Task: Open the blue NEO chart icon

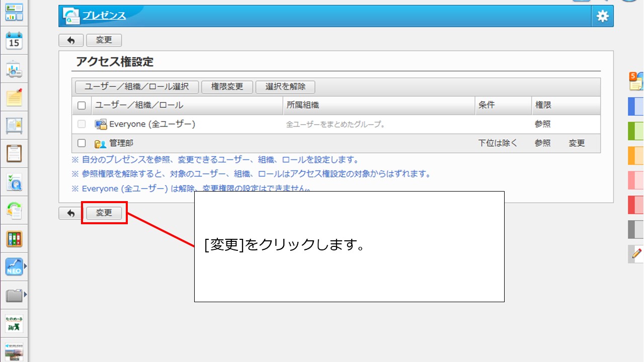Action: pyautogui.click(x=14, y=266)
